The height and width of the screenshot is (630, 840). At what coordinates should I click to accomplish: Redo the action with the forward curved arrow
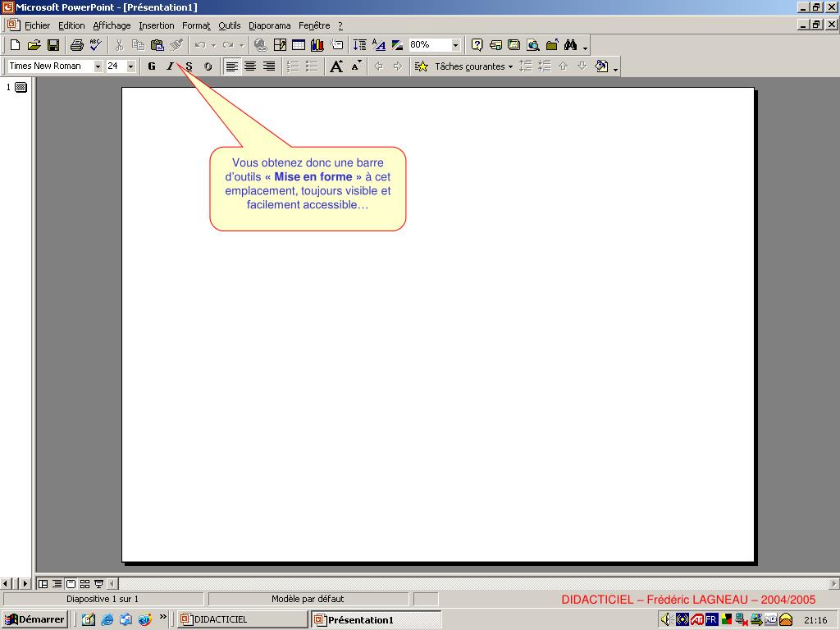[228, 45]
